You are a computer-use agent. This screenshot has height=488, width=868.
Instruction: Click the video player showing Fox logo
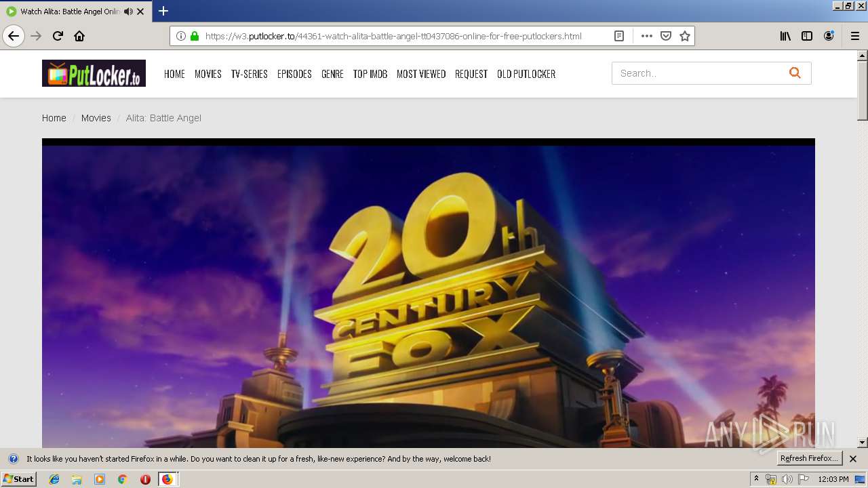(x=428, y=293)
